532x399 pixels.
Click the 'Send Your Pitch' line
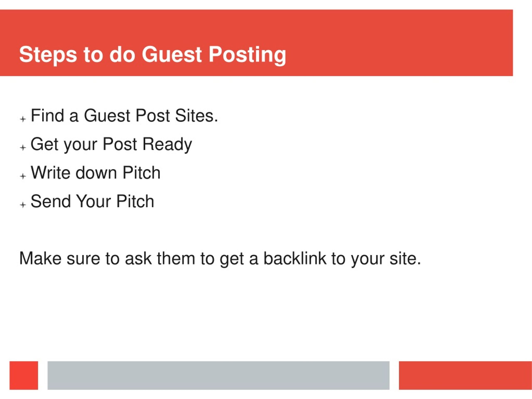tap(92, 201)
